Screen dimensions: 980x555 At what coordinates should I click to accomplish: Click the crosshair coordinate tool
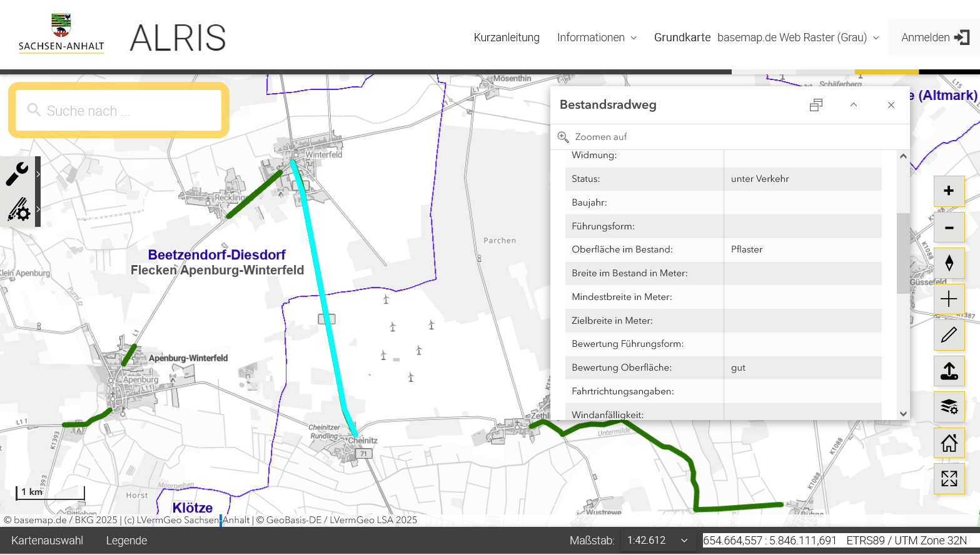[x=949, y=299]
